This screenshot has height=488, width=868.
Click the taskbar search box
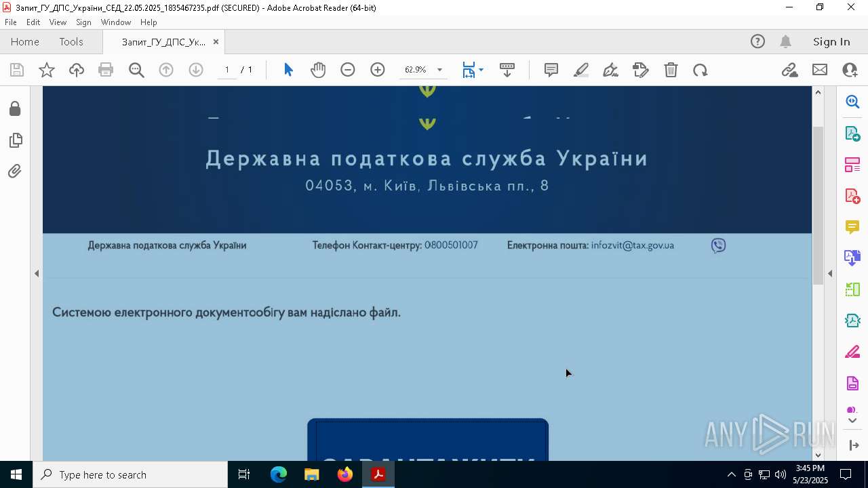pos(130,474)
